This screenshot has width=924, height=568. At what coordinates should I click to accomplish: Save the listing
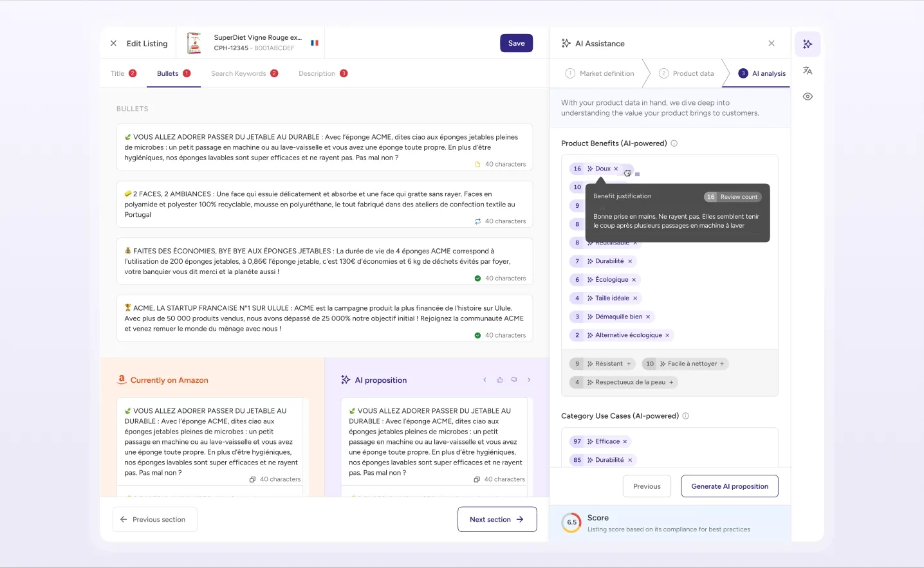(516, 43)
